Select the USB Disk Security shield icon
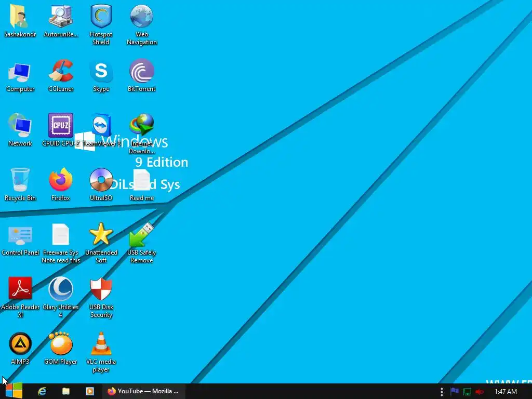 [101, 289]
